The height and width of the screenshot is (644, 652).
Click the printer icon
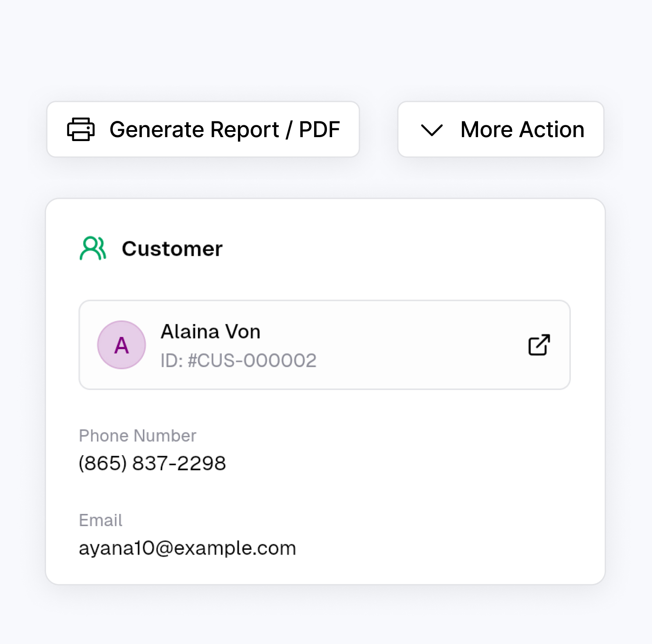(x=81, y=129)
